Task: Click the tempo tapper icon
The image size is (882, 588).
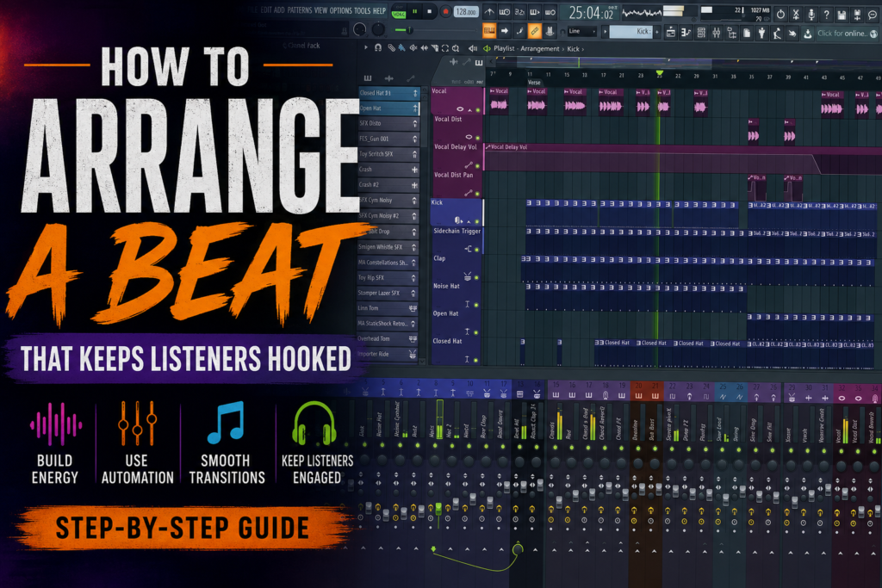Action: (x=777, y=34)
